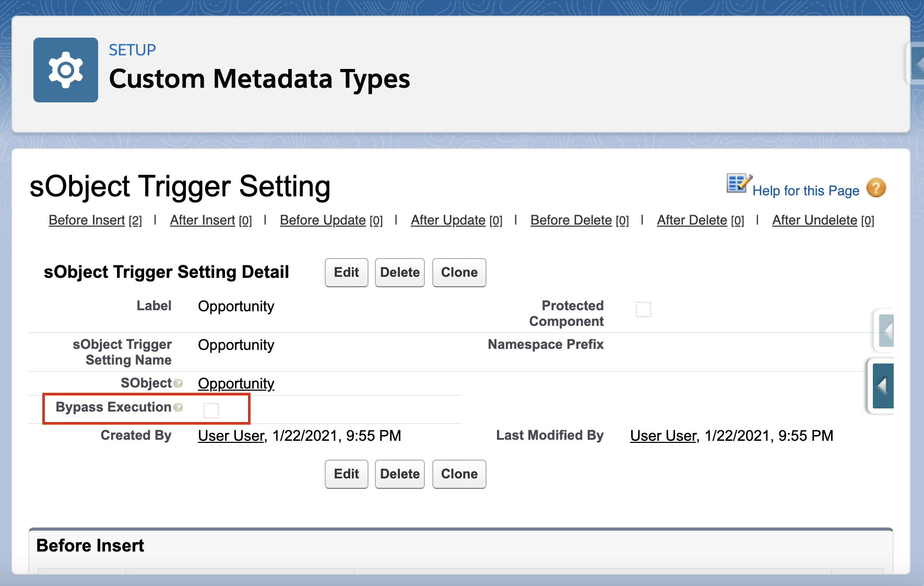
Task: Click the bottom Edit button
Action: pyautogui.click(x=347, y=474)
